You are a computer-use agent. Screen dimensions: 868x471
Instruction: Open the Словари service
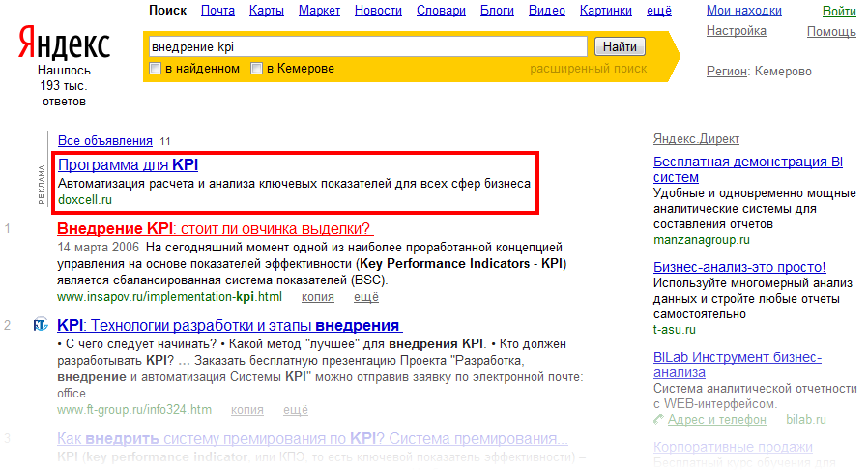[x=441, y=10]
